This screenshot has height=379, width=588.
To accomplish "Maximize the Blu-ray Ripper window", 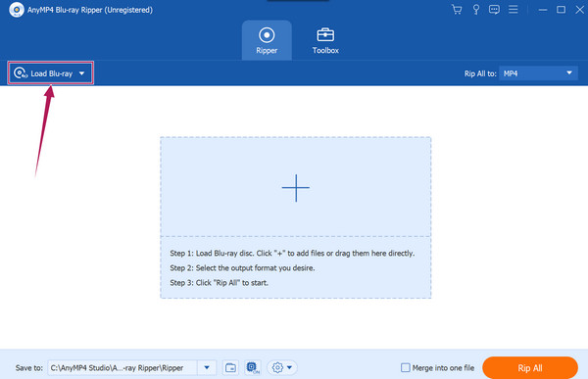I will 561,10.
